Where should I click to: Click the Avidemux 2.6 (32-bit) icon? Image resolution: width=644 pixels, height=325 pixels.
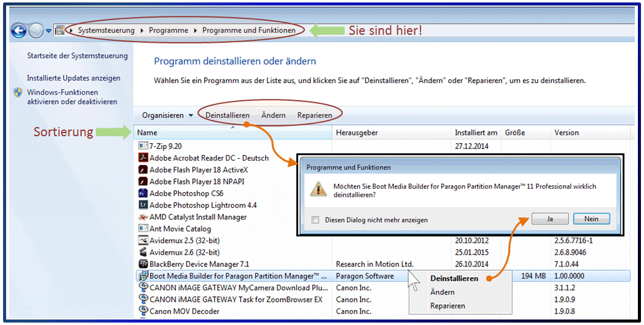pos(144,252)
